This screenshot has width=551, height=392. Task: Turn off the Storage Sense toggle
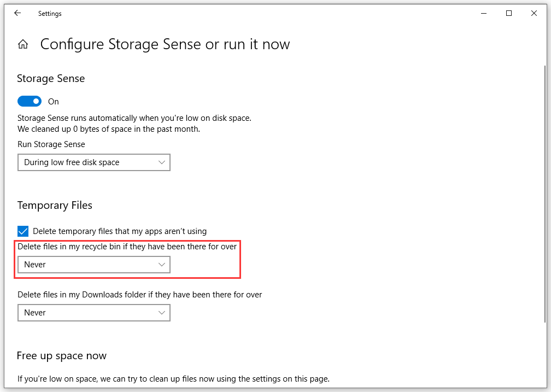(30, 101)
